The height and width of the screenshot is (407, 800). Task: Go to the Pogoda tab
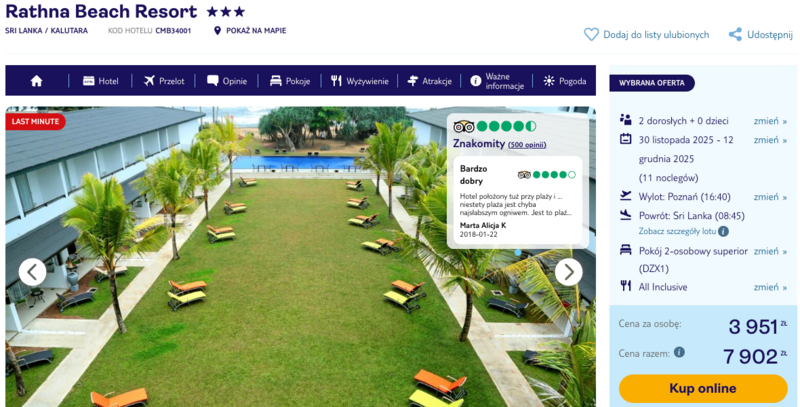(x=565, y=81)
